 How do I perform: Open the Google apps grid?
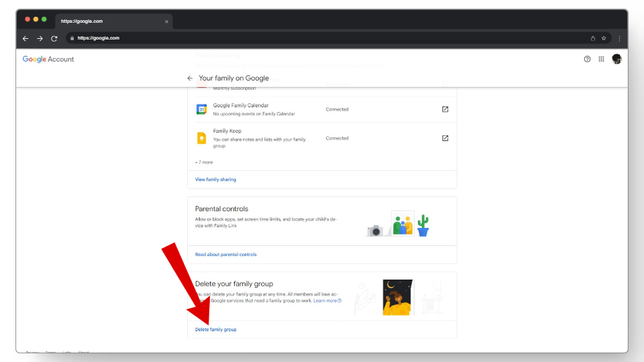coord(601,59)
